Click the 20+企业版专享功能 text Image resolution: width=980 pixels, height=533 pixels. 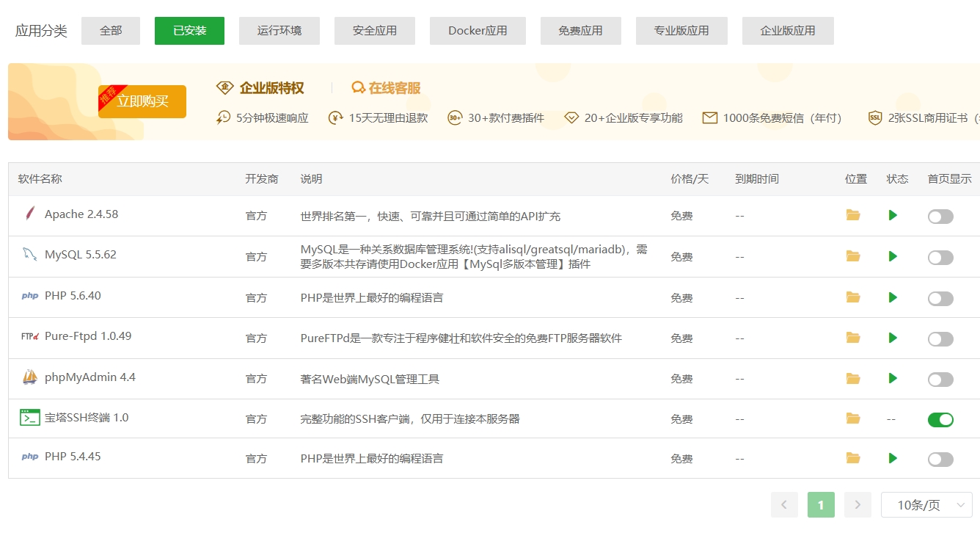(x=633, y=117)
